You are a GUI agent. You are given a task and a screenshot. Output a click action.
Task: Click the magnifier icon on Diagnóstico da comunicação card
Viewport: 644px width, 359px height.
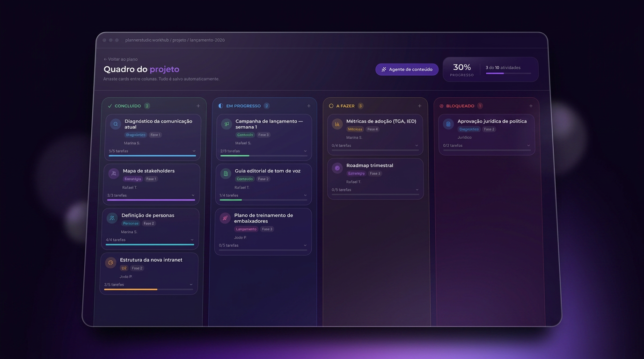[116, 124]
